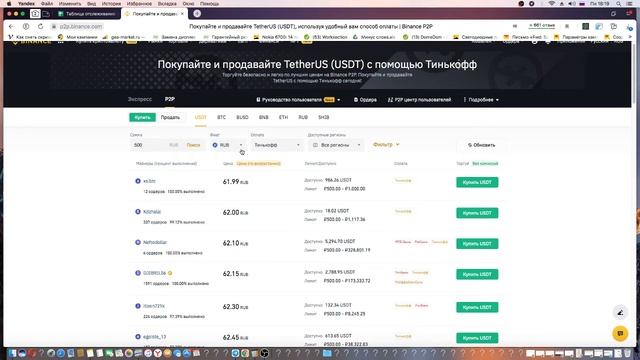Open the maker profile in the 61.99 row

pos(149,181)
